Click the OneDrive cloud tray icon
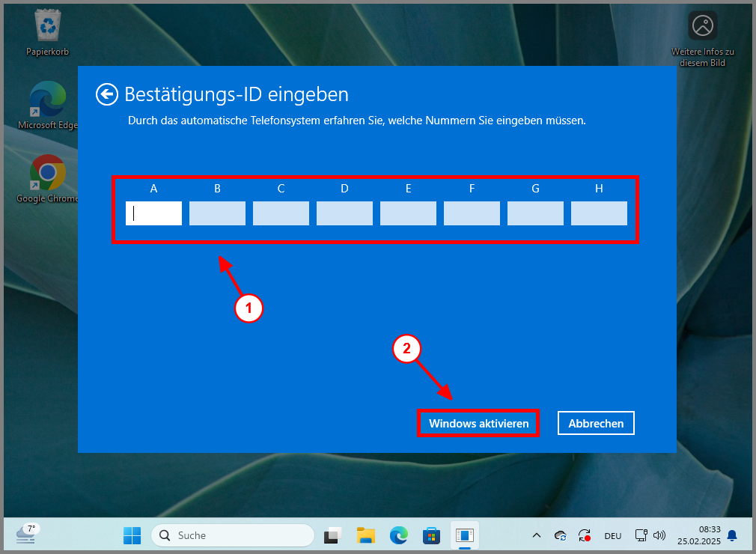Image resolution: width=756 pixels, height=554 pixels. [560, 535]
